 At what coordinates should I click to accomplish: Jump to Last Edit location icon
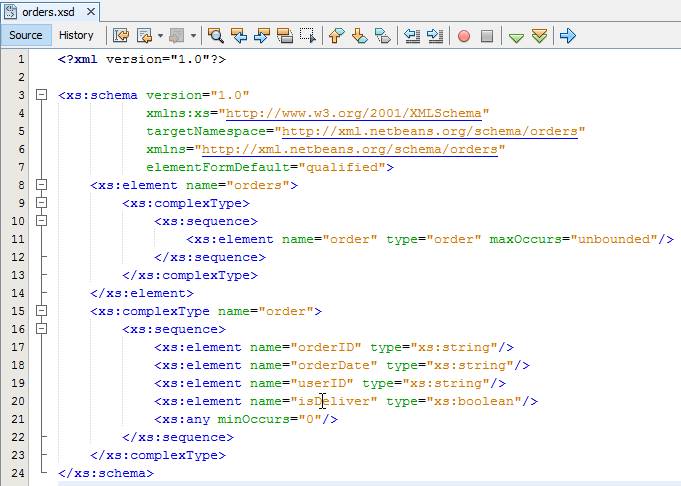pos(121,36)
